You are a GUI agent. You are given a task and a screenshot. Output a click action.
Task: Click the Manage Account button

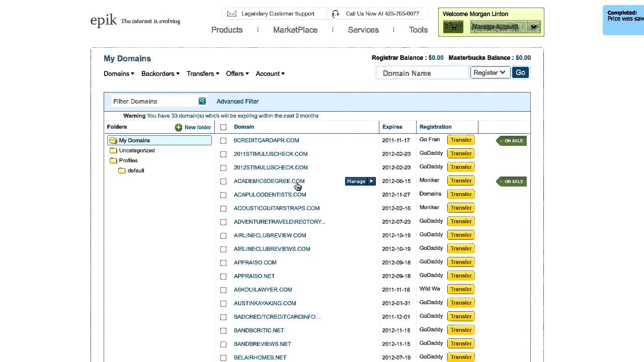click(499, 27)
